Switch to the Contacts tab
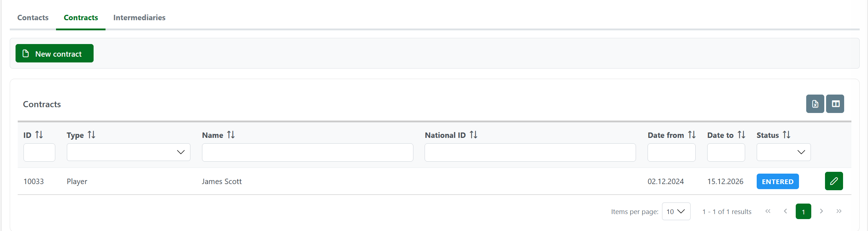The height and width of the screenshot is (231, 868). tap(33, 18)
